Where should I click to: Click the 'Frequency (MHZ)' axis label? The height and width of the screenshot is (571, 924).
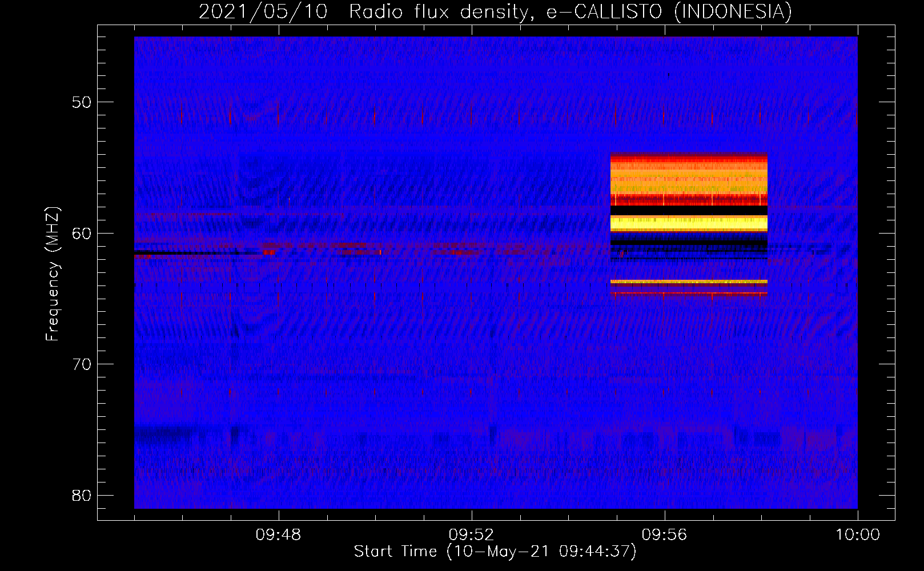(x=53, y=274)
